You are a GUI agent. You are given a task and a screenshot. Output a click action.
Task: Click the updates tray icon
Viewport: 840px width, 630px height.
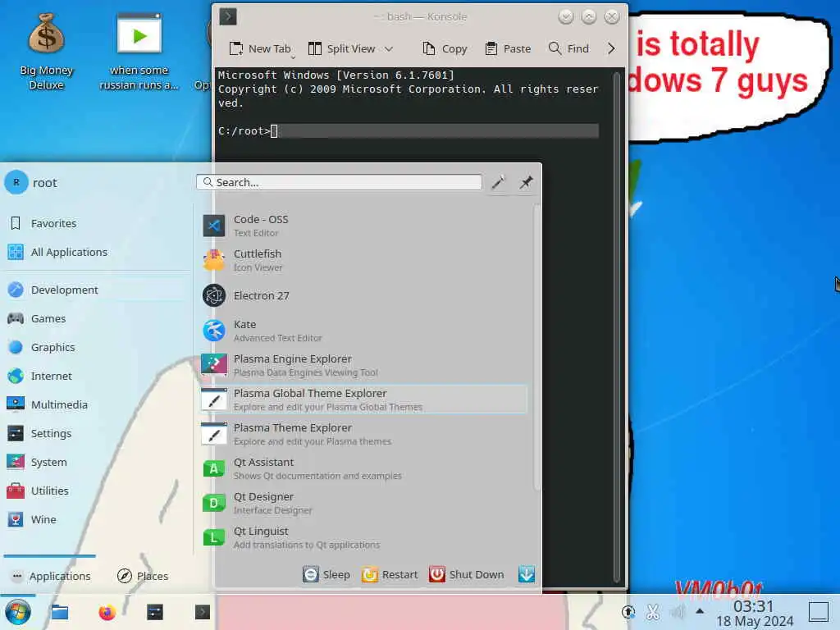click(628, 612)
